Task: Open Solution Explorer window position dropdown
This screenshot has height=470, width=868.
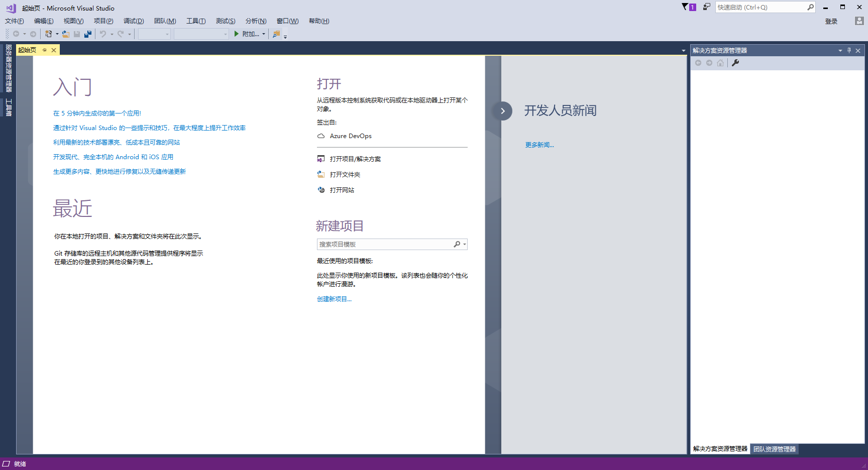Action: click(x=840, y=50)
